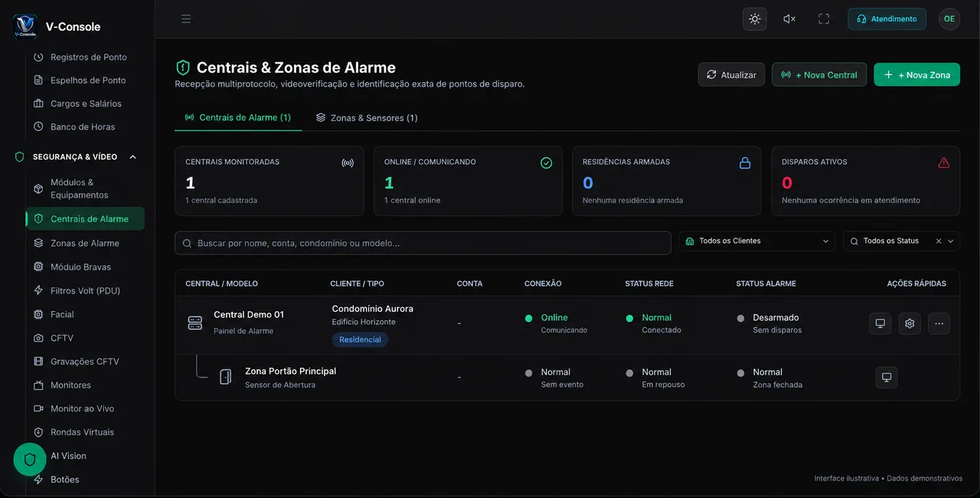980x498 pixels.
Task: Click the broadcast icon in Centrais Monitoradas card
Action: pyautogui.click(x=348, y=163)
